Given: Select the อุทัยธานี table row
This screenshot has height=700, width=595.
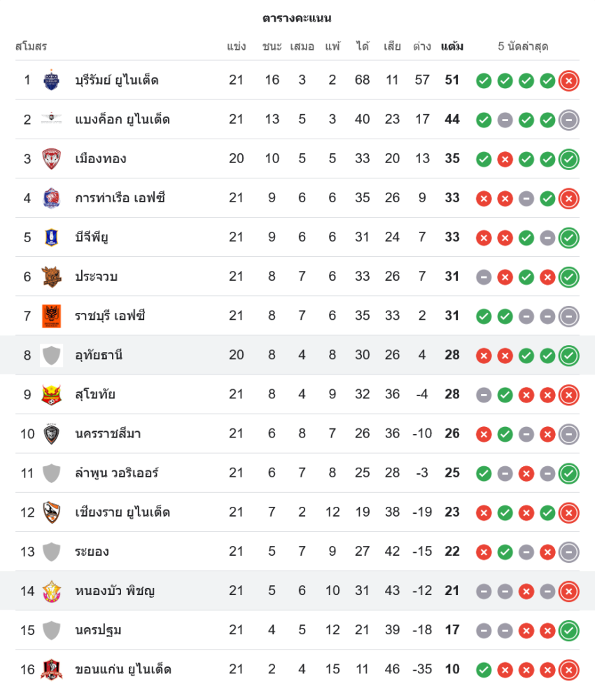Looking at the screenshot, I should point(297,355).
